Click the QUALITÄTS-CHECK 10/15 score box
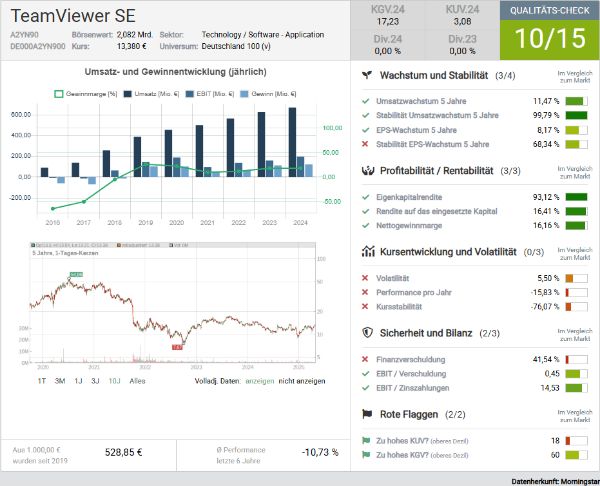This screenshot has width=600, height=486. [x=550, y=30]
